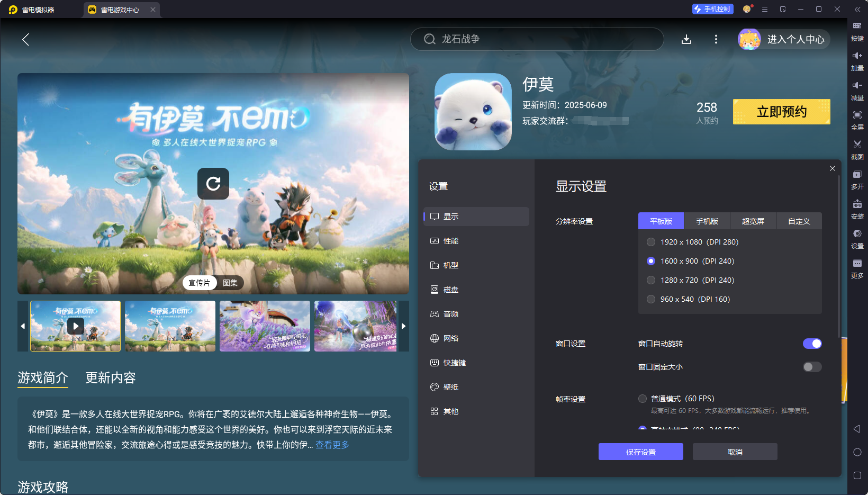
Task: Open 其他 other settings section
Action: pyautogui.click(x=476, y=411)
